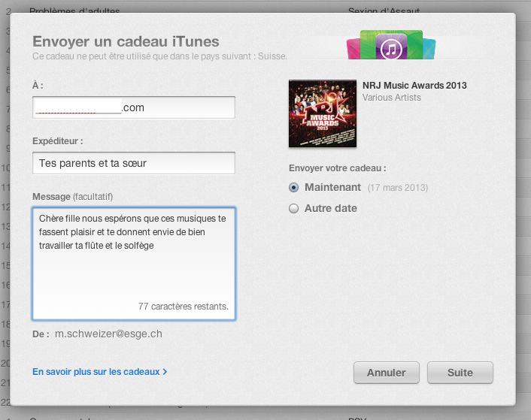Click the Envoyer votre cadeau label
This screenshot has height=420, width=531.
point(342,168)
